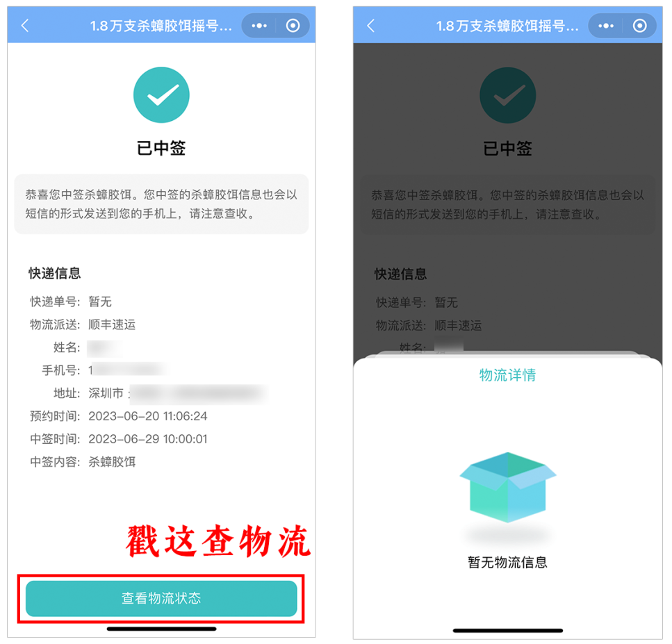Tap the 暂无物流信息 message

click(x=508, y=562)
